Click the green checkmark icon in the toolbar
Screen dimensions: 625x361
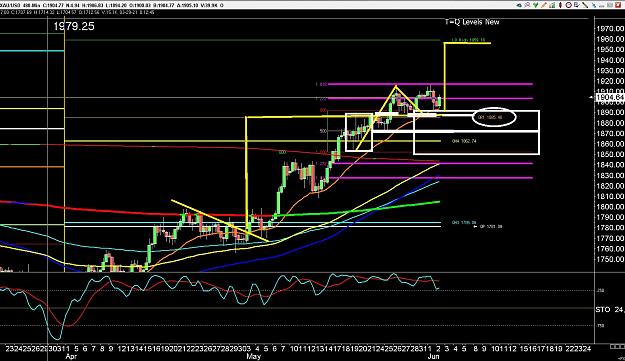click(536, 5)
